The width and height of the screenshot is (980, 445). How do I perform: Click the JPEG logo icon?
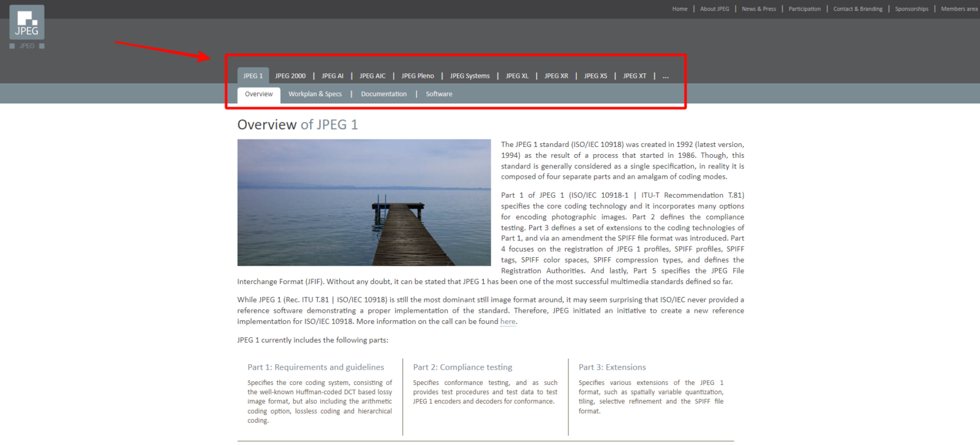[x=27, y=23]
